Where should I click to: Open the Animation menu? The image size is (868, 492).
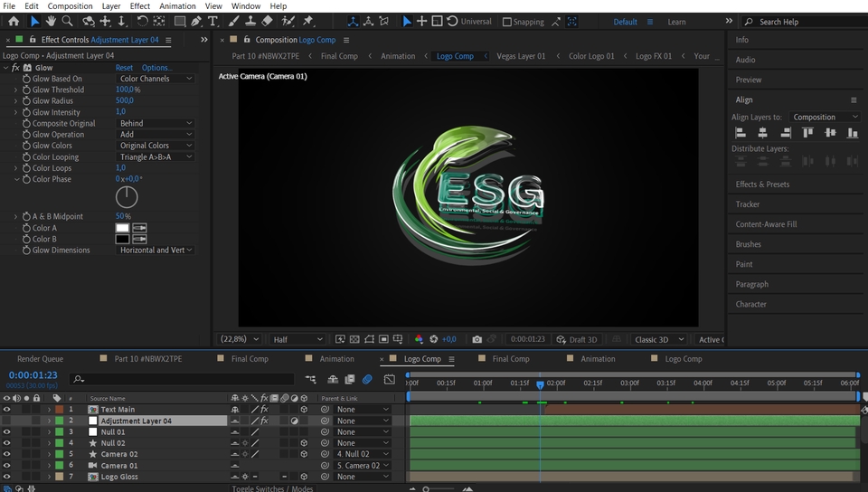click(x=177, y=6)
